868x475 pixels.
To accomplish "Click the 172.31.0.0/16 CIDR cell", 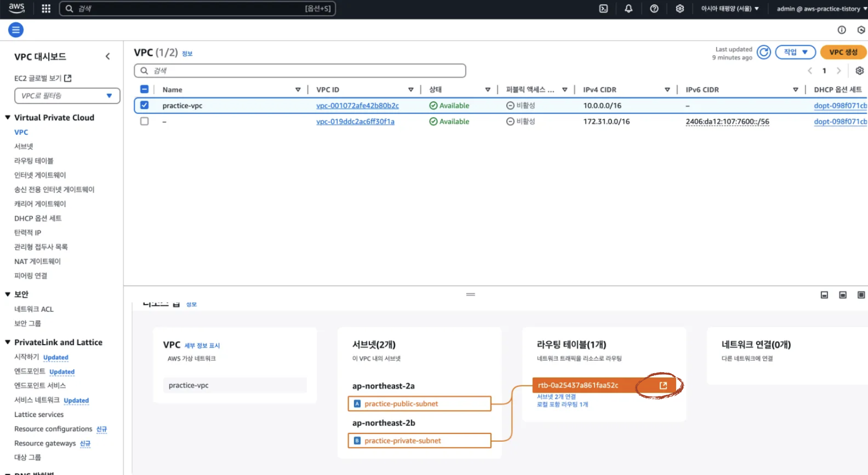I will (606, 121).
